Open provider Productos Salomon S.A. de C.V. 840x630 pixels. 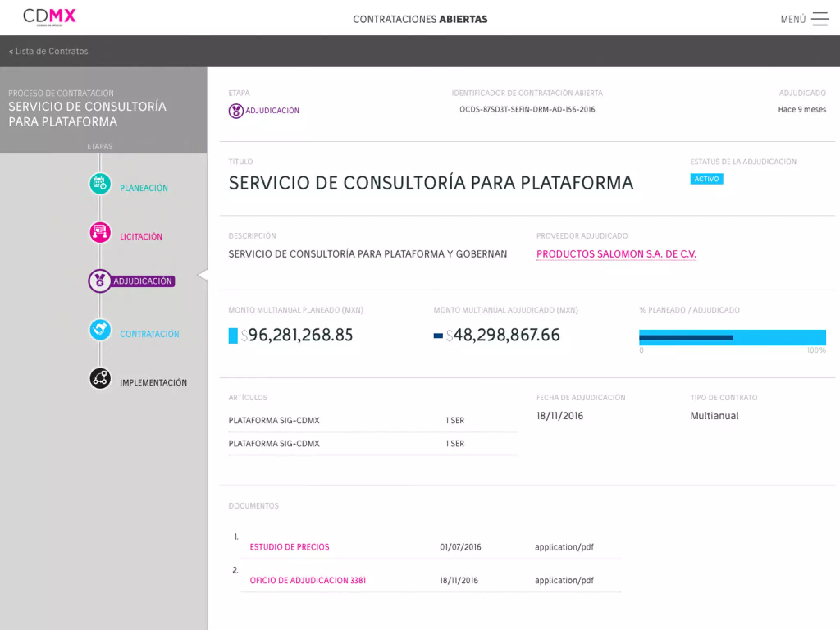616,254
